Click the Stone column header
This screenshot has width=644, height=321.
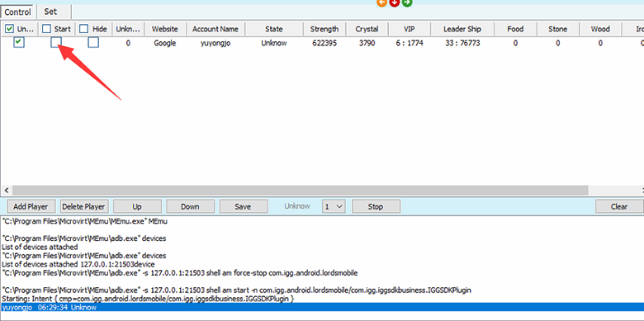coord(558,29)
